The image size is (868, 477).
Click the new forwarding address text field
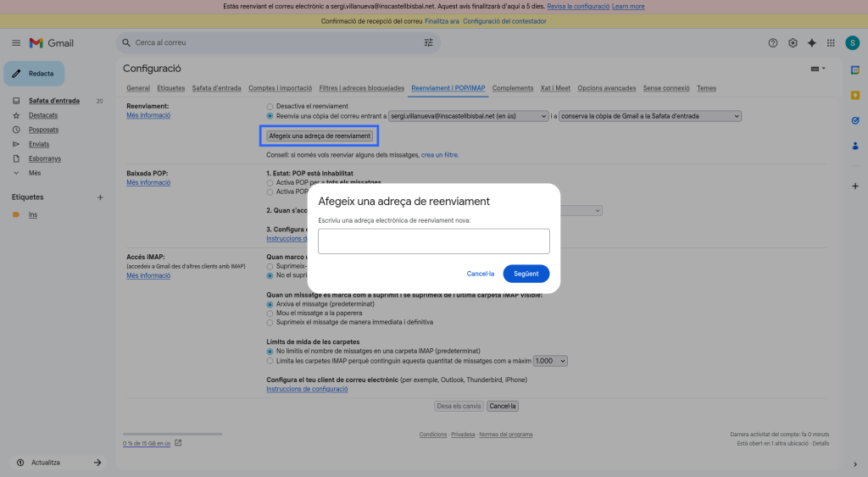tap(433, 241)
